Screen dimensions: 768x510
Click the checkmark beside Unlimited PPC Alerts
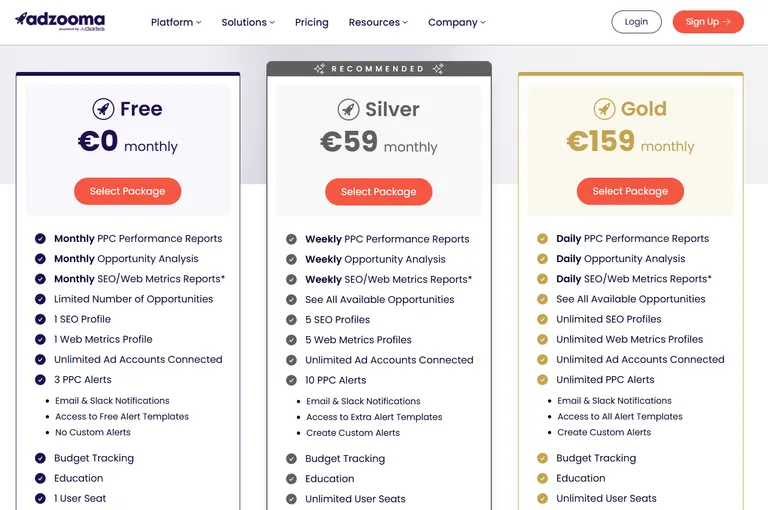click(x=542, y=379)
